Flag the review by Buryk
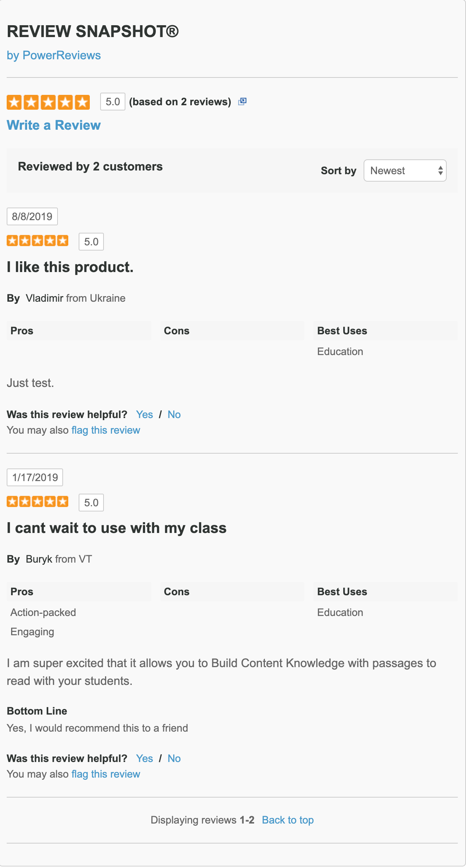This screenshot has width=466, height=868. (106, 774)
